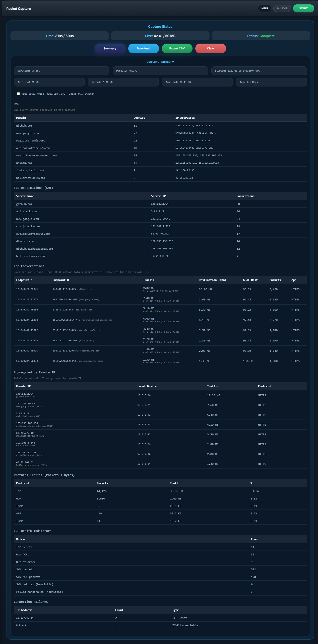
Task: Click the Time 318s / 600s status box
Action: tap(59, 36)
